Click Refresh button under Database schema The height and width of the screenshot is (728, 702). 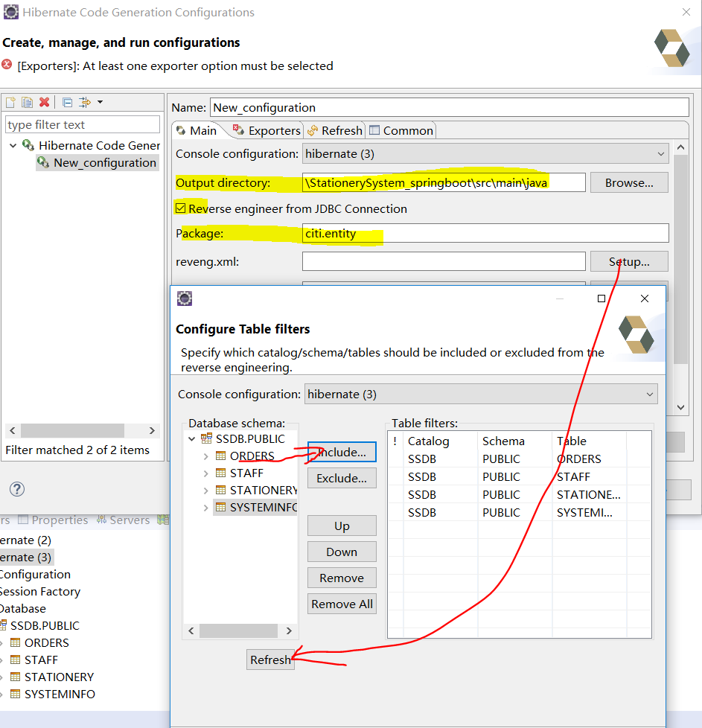270,660
